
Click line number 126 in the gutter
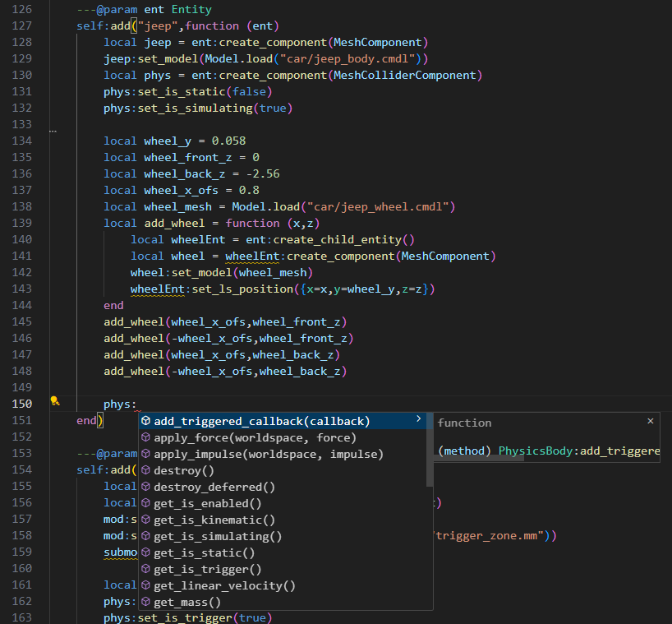pos(22,9)
